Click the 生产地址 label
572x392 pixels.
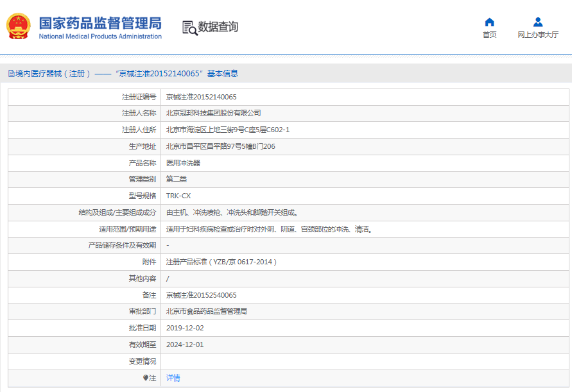pyautogui.click(x=143, y=146)
